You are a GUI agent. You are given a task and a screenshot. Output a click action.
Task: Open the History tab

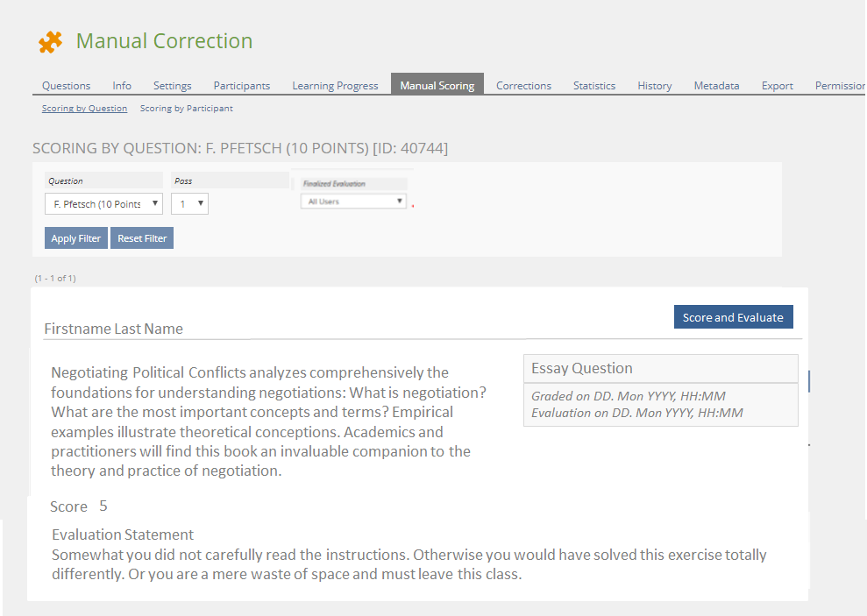pos(654,86)
